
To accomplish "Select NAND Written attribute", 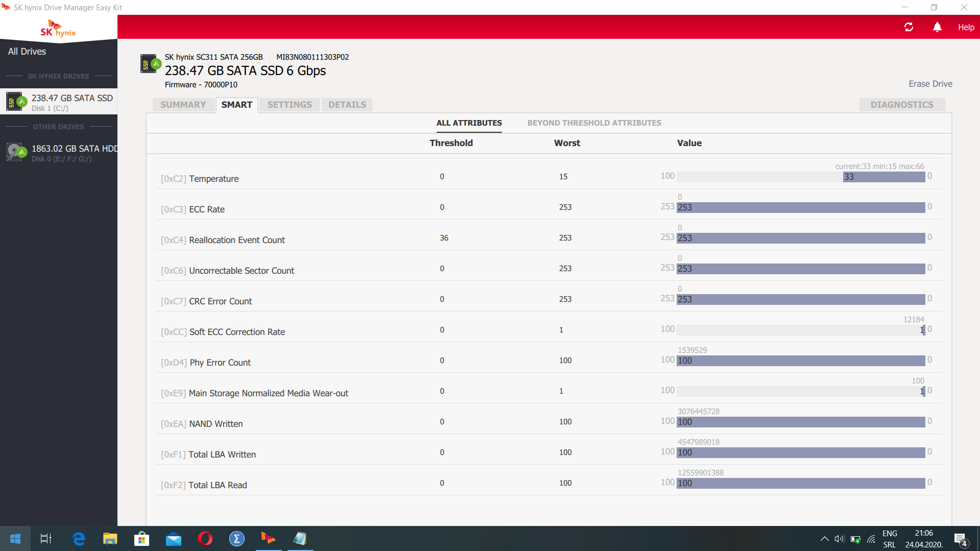I will (549, 419).
